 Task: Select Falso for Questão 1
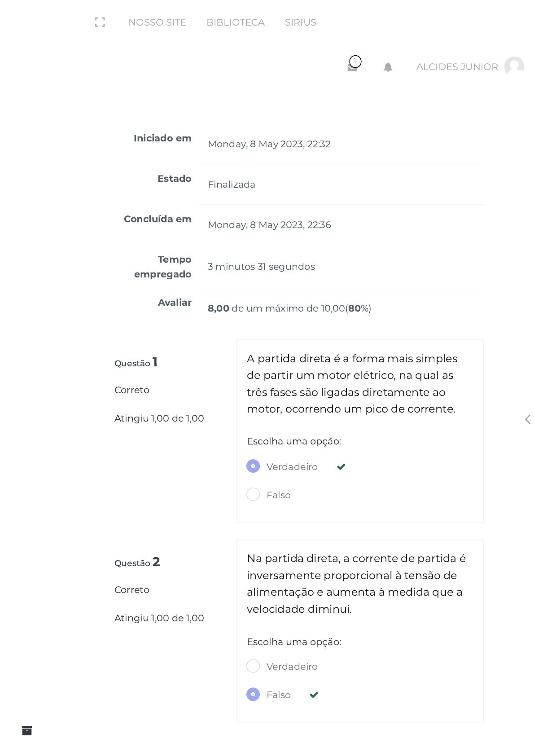(253, 494)
